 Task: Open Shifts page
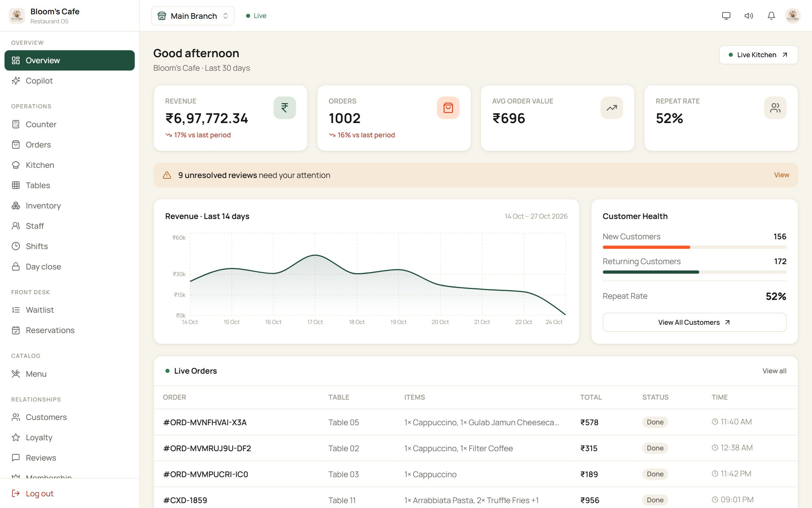coord(70,246)
